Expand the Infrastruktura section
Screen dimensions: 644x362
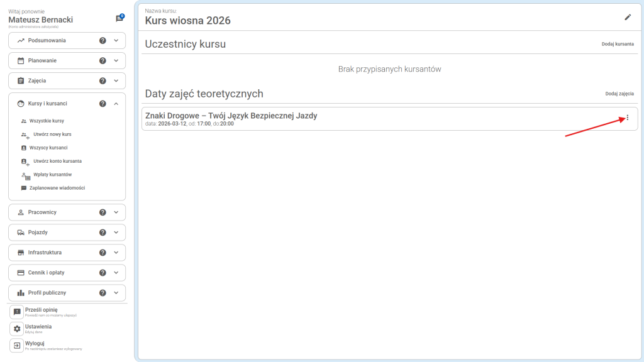[x=116, y=253]
